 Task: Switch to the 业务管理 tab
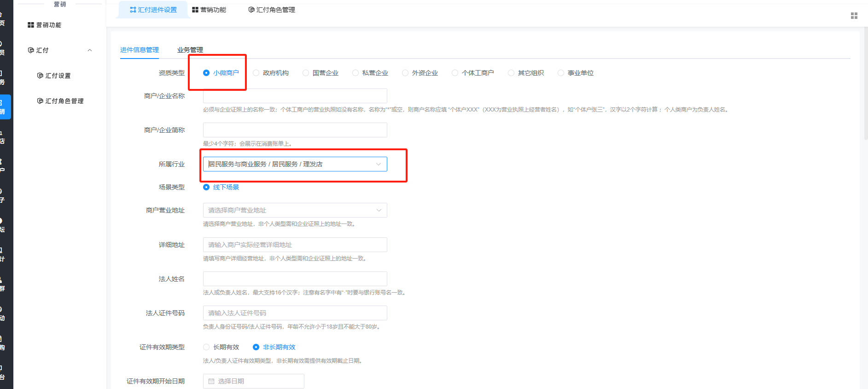click(190, 50)
